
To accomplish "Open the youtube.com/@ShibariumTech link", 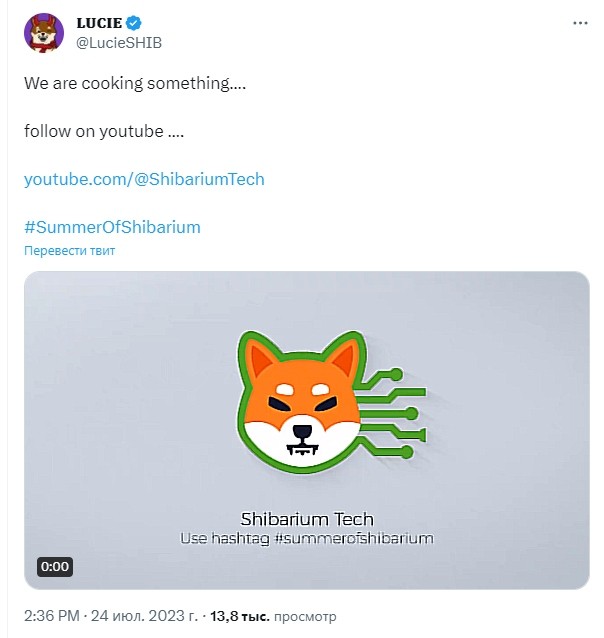I will (x=144, y=179).
